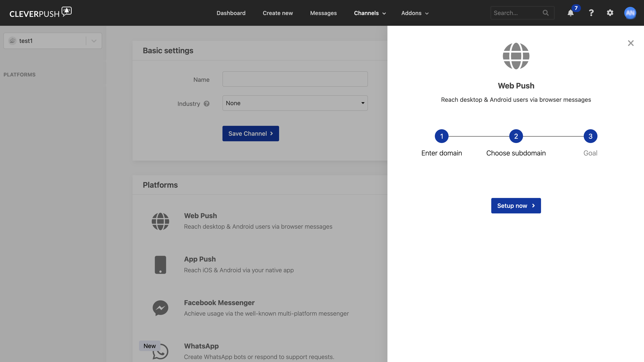Select step 1 Enter domain
Image resolution: width=644 pixels, height=362 pixels.
coord(441,136)
